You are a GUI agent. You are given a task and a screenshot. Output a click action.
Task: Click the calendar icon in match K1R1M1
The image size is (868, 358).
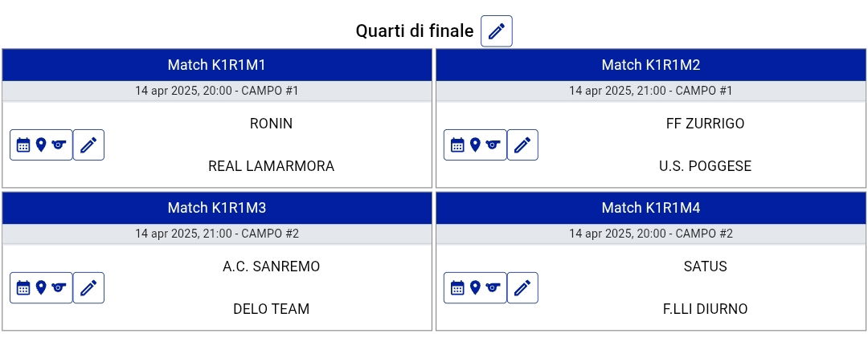[23, 145]
